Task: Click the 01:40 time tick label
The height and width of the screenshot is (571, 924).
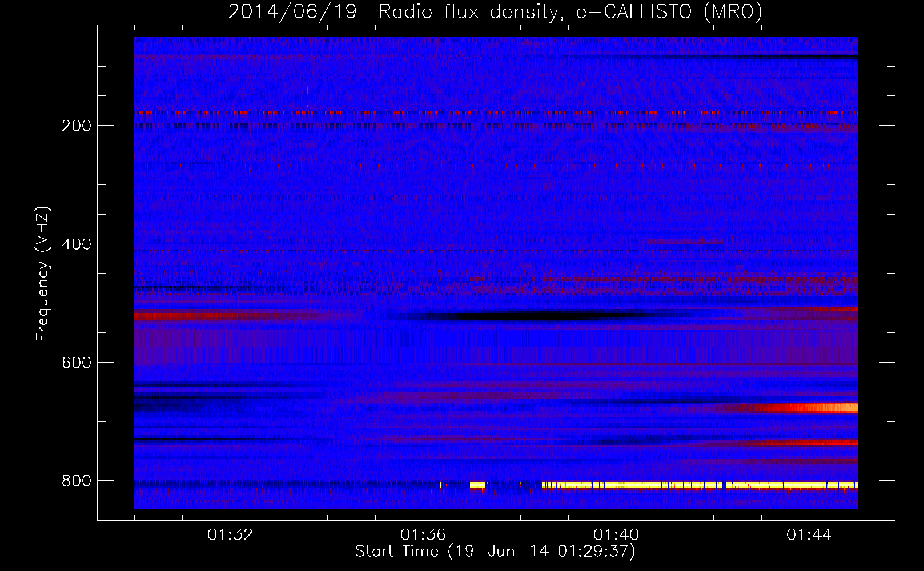Action: [617, 535]
